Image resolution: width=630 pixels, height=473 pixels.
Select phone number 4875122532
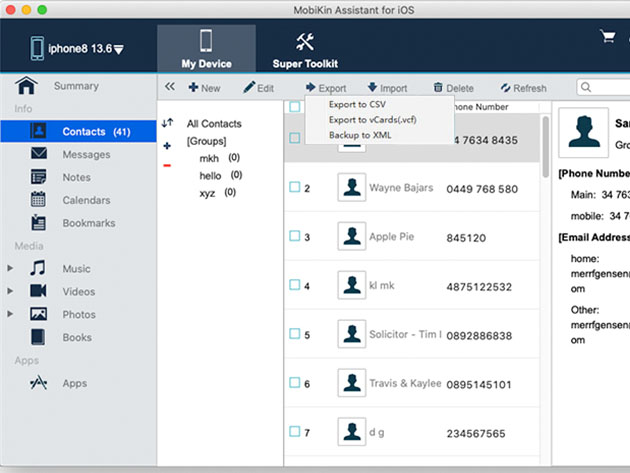(x=479, y=287)
